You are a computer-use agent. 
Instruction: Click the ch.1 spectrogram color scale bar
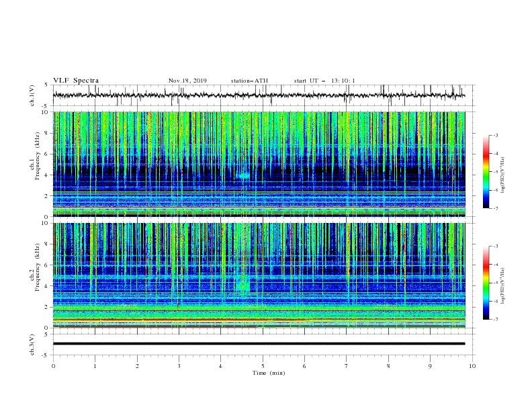(486, 172)
